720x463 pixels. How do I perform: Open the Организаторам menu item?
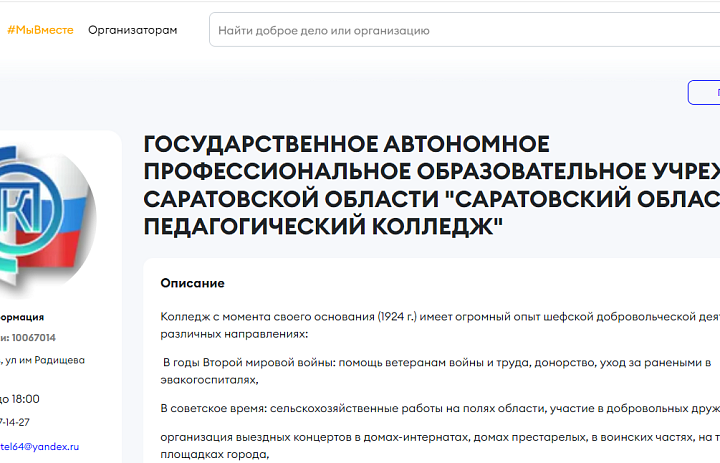pos(133,30)
